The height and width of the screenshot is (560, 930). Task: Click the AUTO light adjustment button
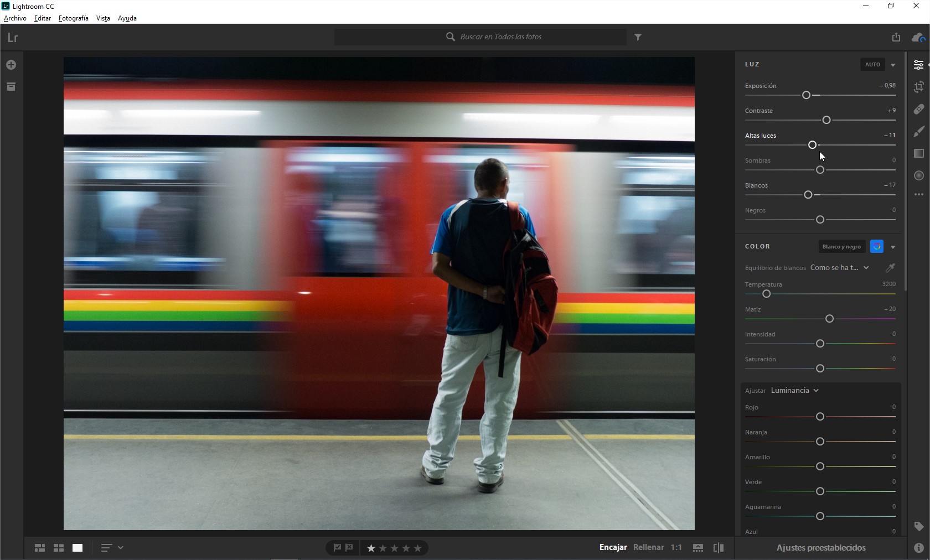[873, 65]
